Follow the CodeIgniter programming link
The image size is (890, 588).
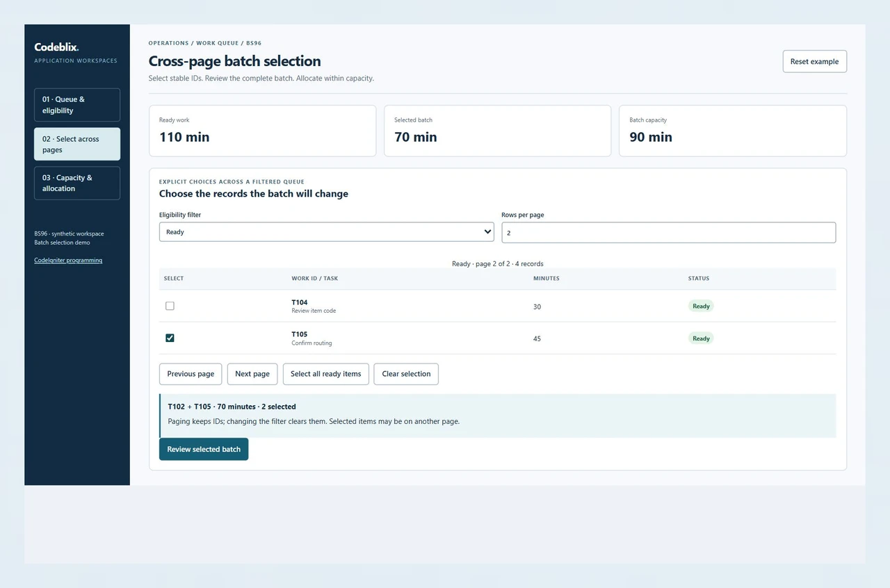68,261
